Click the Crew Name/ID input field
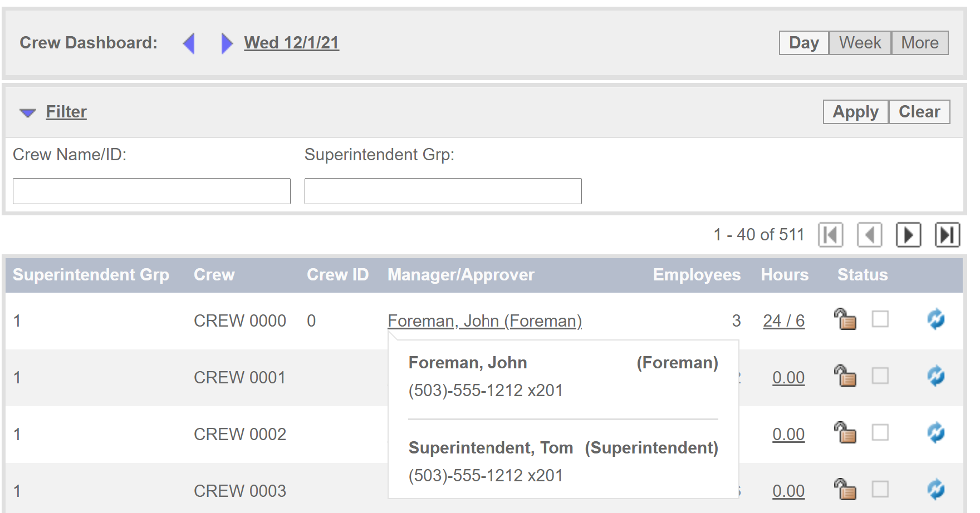Image resolution: width=980 pixels, height=513 pixels. pyautogui.click(x=151, y=191)
